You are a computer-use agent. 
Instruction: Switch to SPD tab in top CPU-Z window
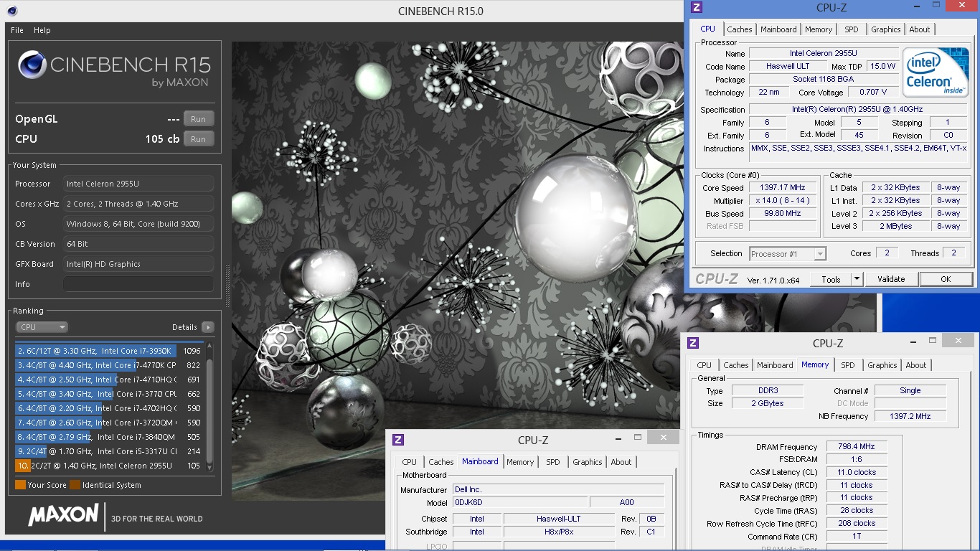coord(851,29)
